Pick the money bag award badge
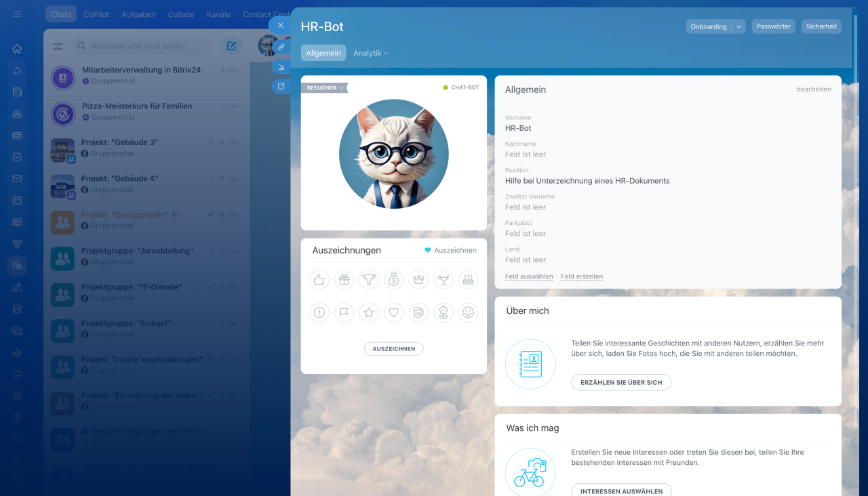Image resolution: width=868 pixels, height=496 pixels. 394,279
